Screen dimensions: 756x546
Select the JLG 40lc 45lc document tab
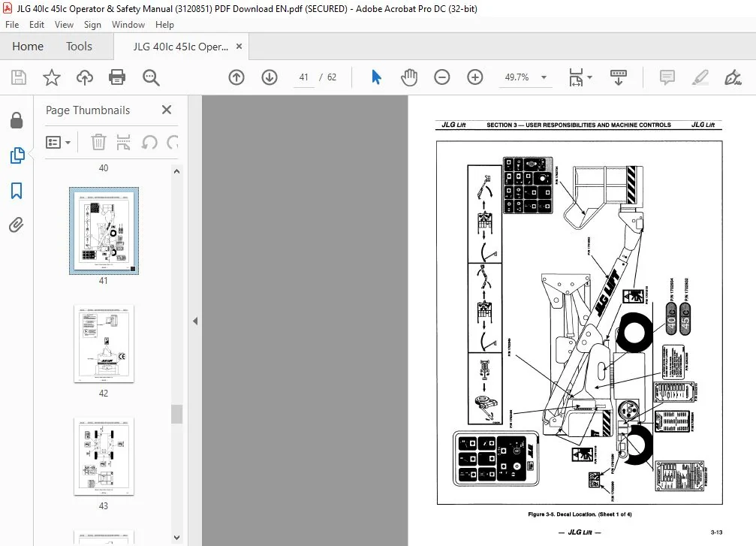click(x=181, y=47)
